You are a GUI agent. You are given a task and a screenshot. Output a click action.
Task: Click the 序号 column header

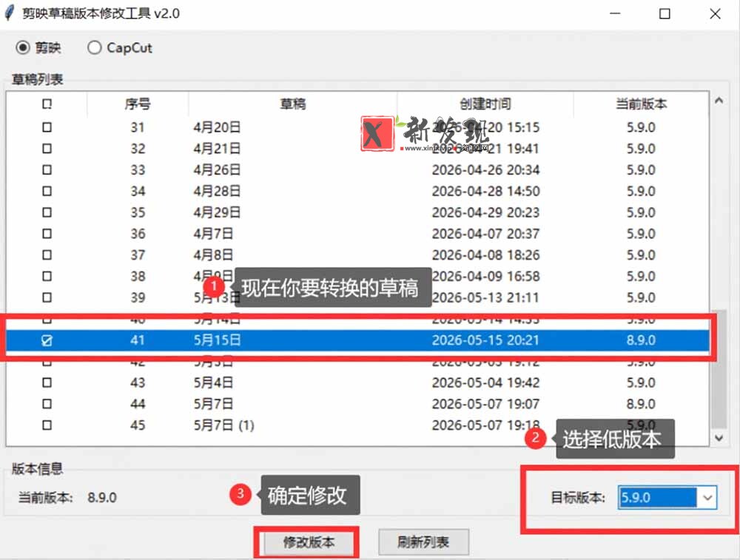click(x=138, y=104)
